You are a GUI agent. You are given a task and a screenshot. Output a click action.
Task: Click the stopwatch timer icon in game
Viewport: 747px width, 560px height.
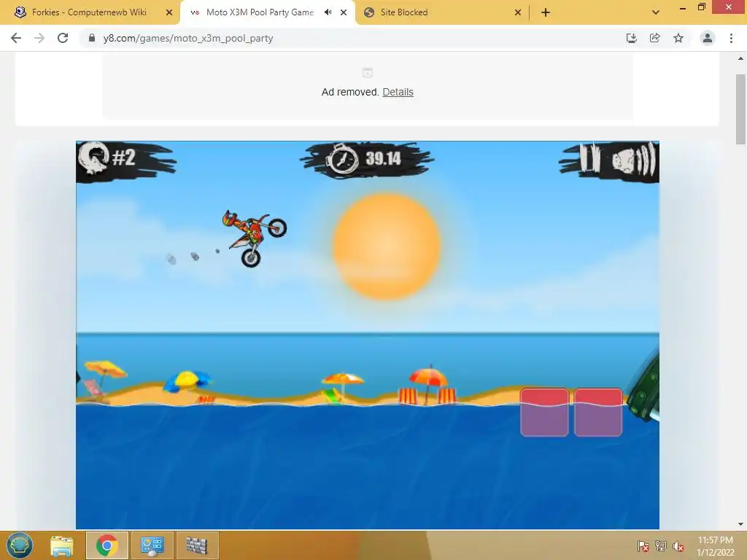342,158
